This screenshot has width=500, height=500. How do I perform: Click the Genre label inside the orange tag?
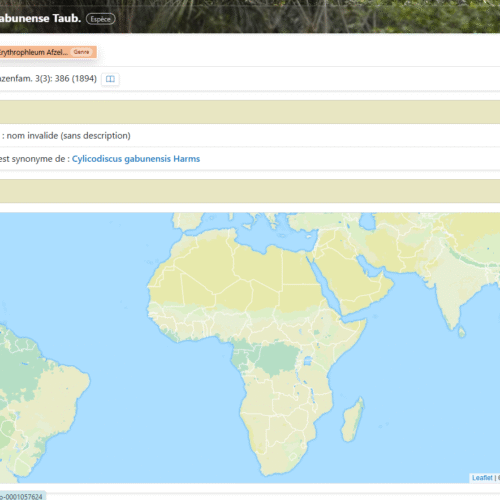(x=81, y=52)
